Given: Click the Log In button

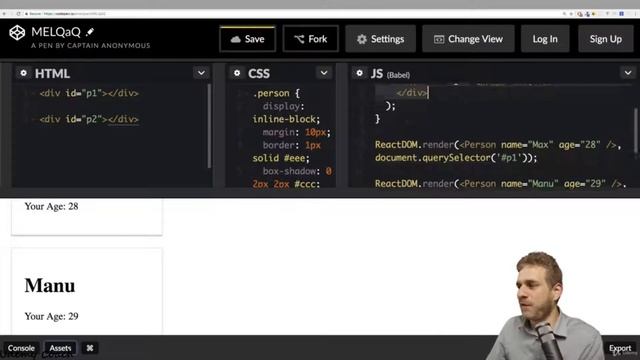Looking at the screenshot, I should [x=545, y=39].
